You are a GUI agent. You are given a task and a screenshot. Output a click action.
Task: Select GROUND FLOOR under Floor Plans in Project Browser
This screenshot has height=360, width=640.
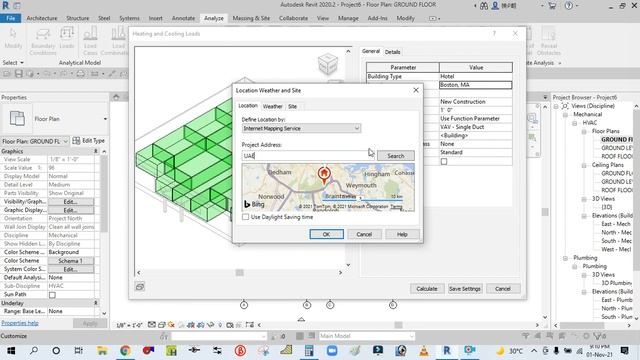(617, 140)
